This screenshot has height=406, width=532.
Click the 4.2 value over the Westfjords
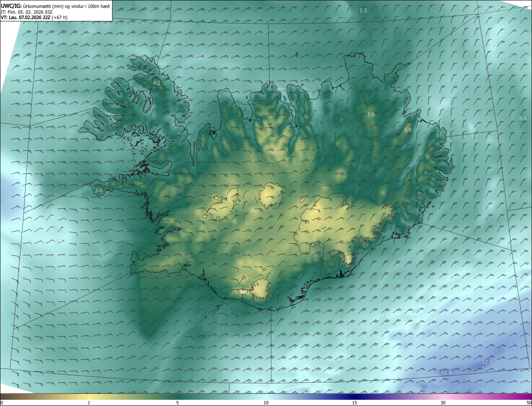(x=157, y=83)
